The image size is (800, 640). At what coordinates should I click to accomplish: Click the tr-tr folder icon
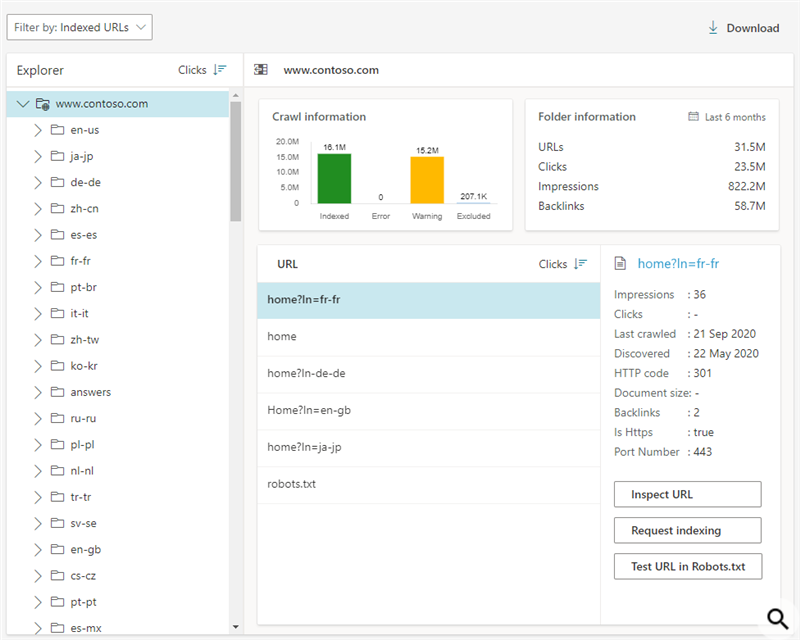[57, 497]
